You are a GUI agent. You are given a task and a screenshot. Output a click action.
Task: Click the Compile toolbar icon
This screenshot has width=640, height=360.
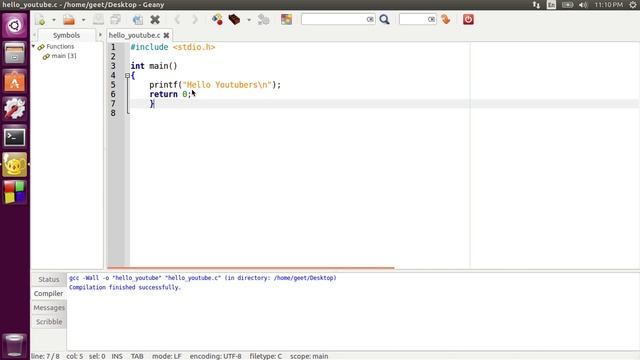[x=217, y=20]
